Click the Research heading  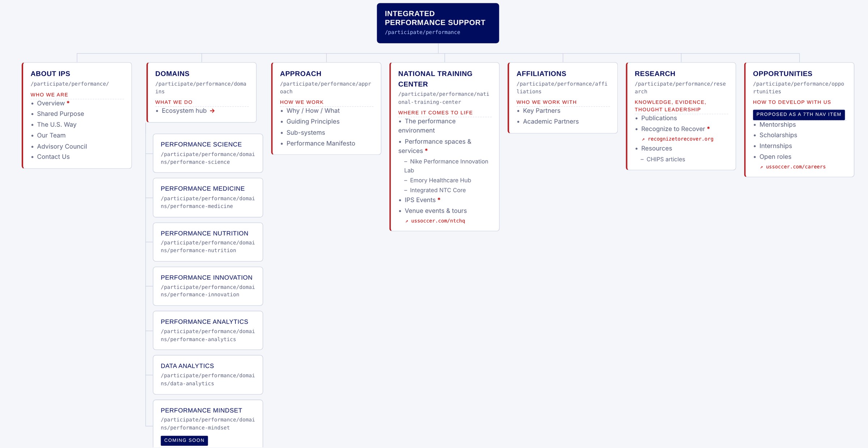(655, 74)
